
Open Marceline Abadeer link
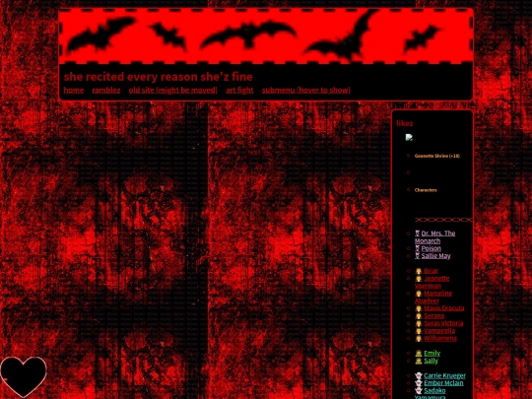(433, 297)
